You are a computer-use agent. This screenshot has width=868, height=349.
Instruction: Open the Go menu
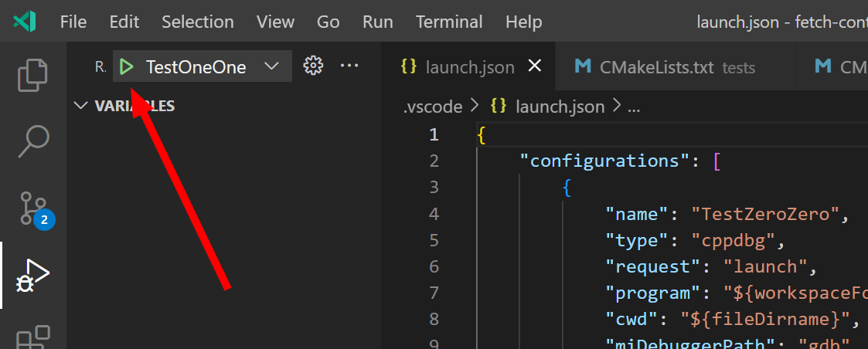[328, 22]
